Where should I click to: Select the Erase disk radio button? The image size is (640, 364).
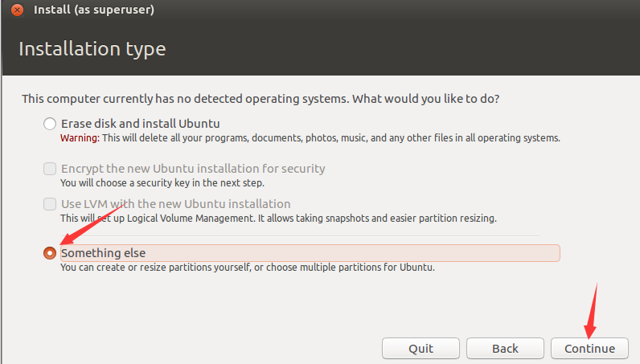pyautogui.click(x=50, y=124)
